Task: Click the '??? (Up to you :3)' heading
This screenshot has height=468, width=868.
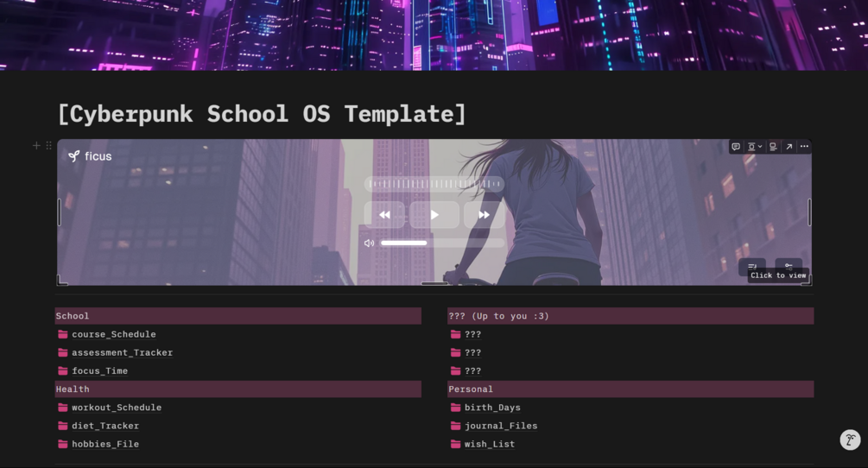Action: pos(630,316)
